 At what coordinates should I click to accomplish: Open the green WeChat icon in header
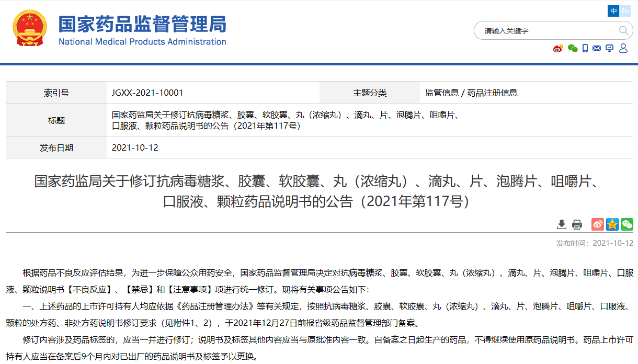pos(573,49)
